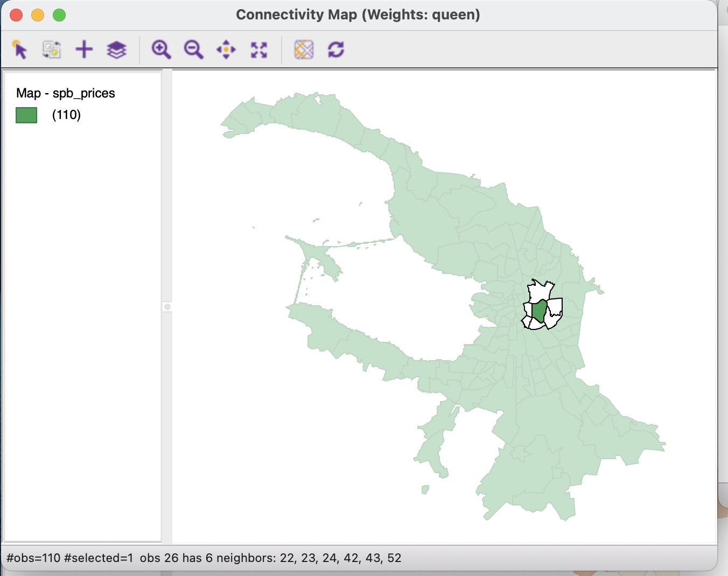Screen dimensions: 728x576
Task: Open the Map Layer settings stack icon
Action: 116,50
